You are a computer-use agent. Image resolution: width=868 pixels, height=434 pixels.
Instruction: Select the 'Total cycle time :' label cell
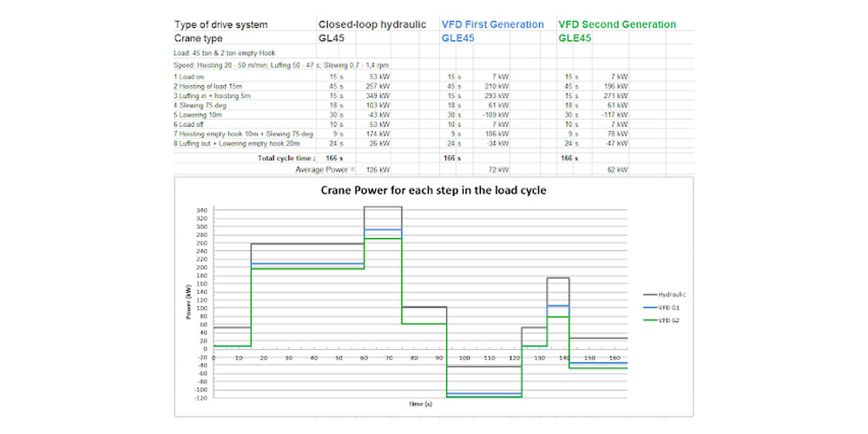click(x=286, y=158)
